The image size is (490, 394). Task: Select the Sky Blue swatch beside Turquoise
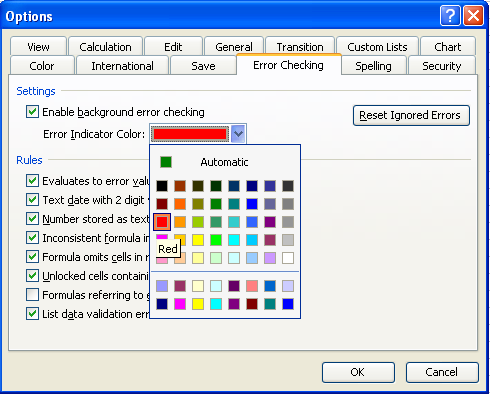[x=252, y=240]
